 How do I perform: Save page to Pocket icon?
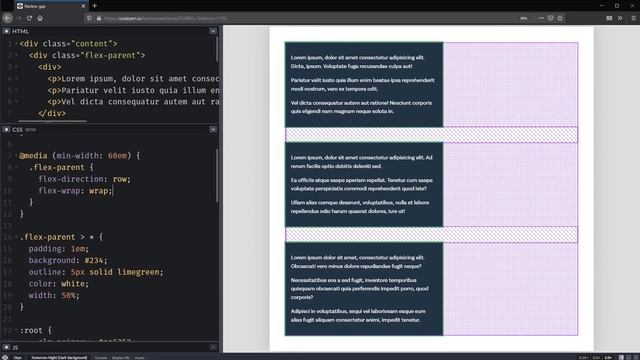[551, 18]
